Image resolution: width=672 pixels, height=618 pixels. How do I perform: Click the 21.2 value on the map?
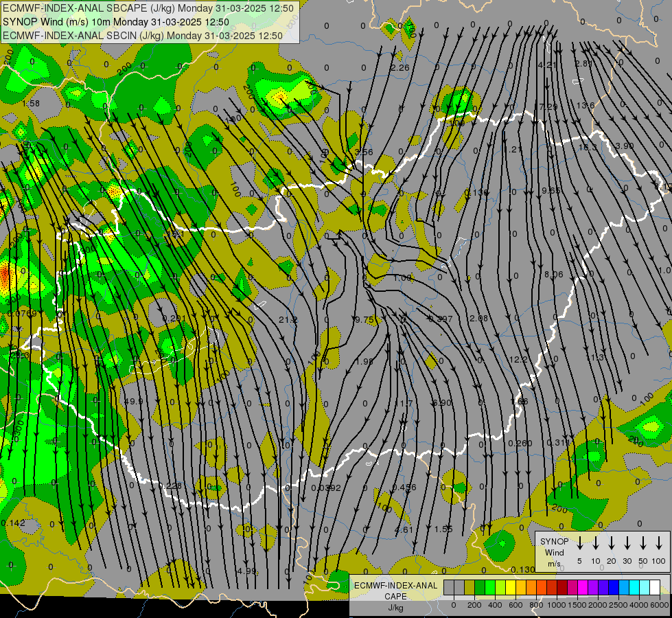click(288, 319)
